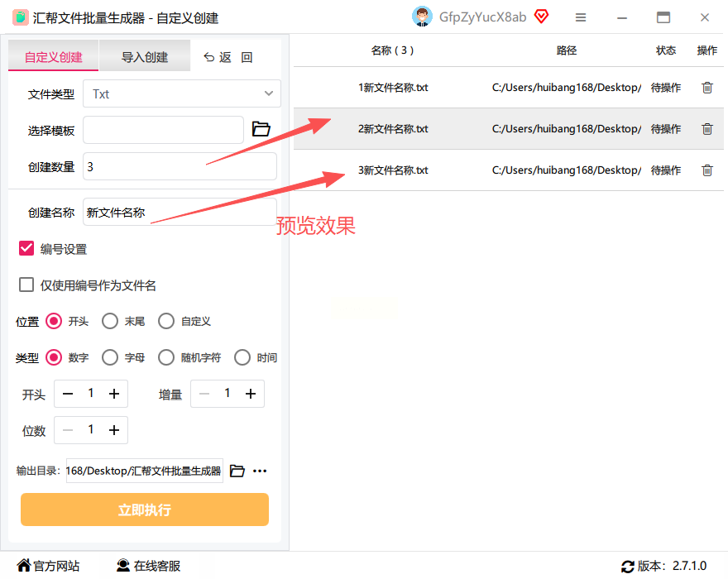Screen dimensions: 728x579
Task: Click the user avatar icon
Action: click(x=422, y=17)
